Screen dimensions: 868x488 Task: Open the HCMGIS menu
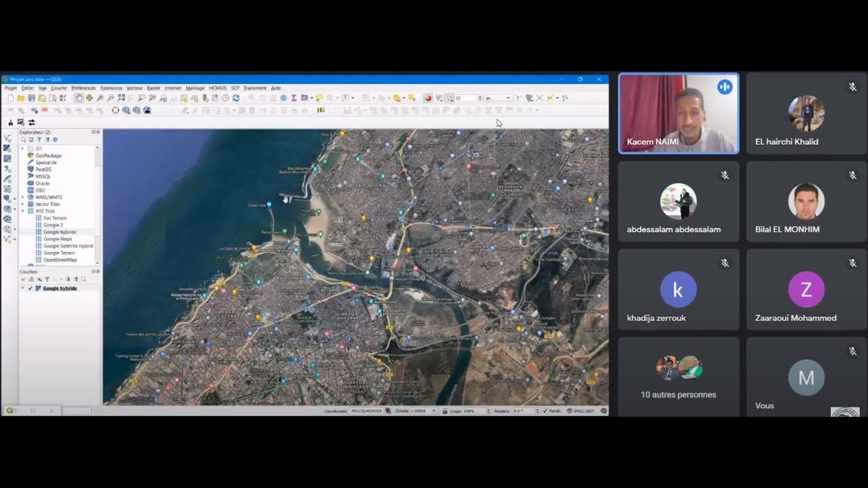tap(218, 88)
